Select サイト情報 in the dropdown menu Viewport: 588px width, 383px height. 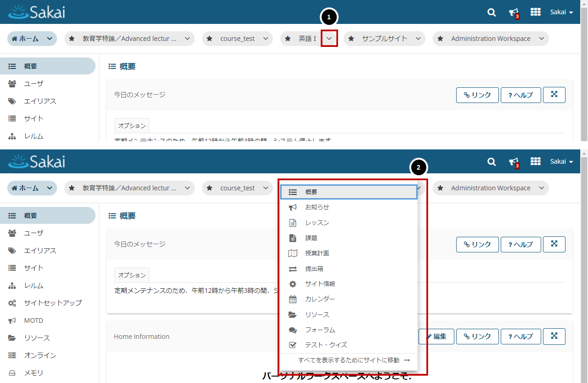(x=349, y=284)
